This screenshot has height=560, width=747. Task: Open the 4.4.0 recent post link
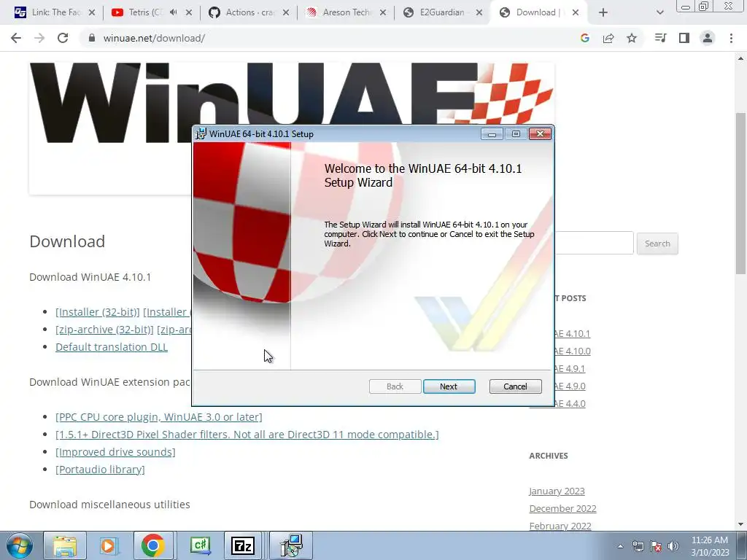pyautogui.click(x=570, y=404)
